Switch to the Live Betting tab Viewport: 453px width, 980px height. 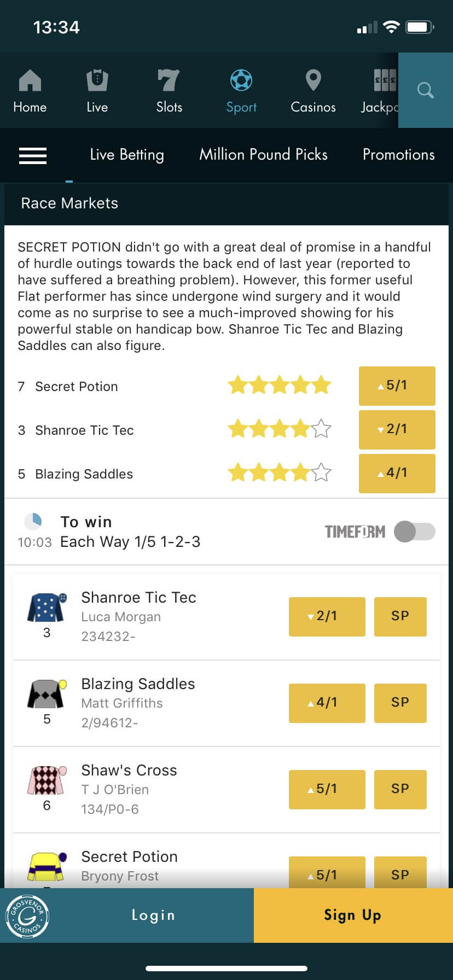point(126,155)
